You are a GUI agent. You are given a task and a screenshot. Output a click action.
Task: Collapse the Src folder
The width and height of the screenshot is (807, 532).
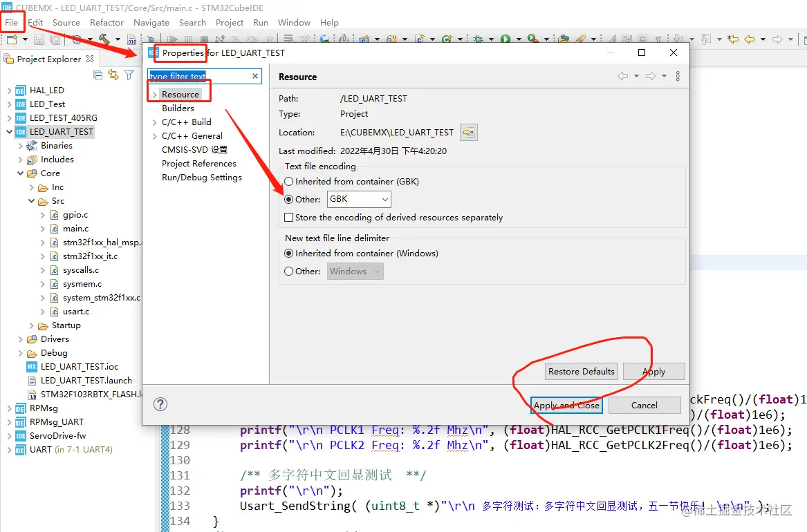[31, 201]
